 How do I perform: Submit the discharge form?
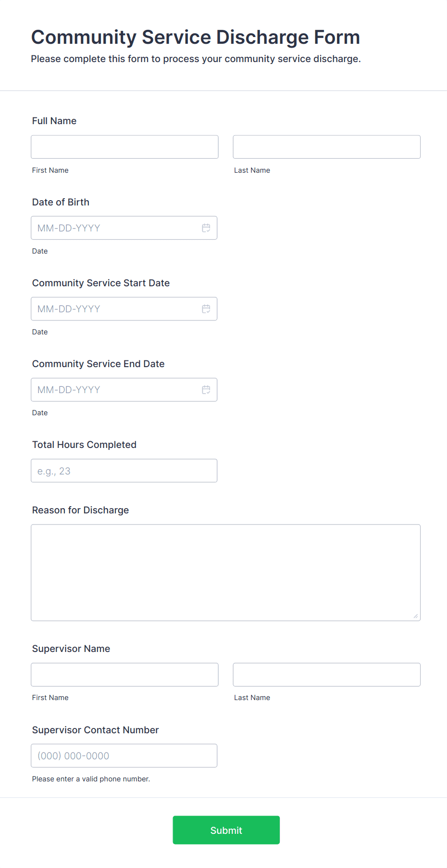tap(226, 830)
